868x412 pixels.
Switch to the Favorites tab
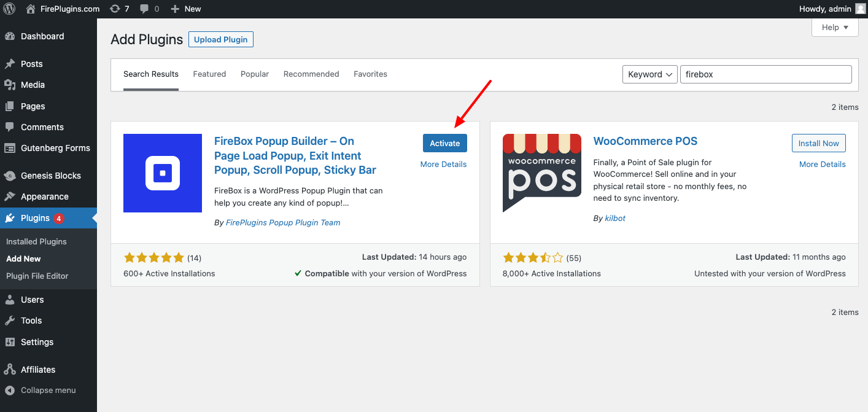[x=370, y=74]
